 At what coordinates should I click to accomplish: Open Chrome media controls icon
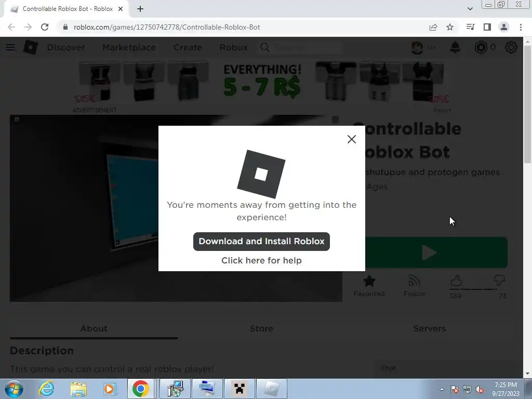tap(470, 27)
